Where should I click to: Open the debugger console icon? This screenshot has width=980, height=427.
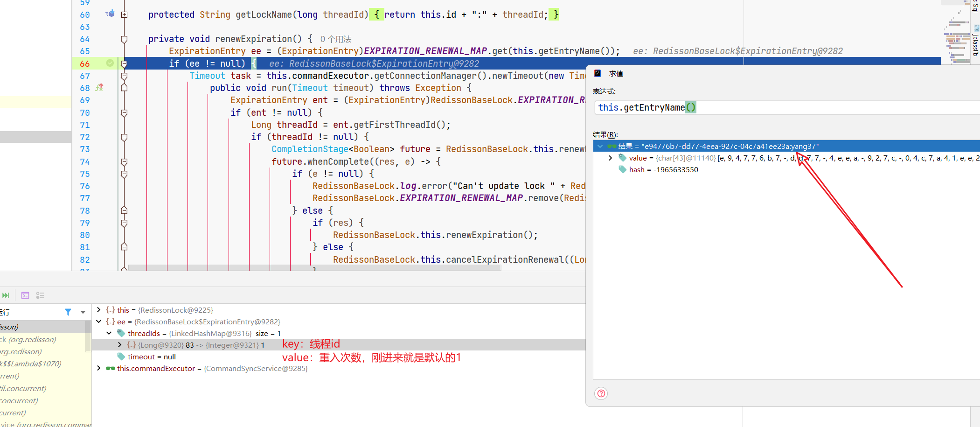pyautogui.click(x=25, y=295)
